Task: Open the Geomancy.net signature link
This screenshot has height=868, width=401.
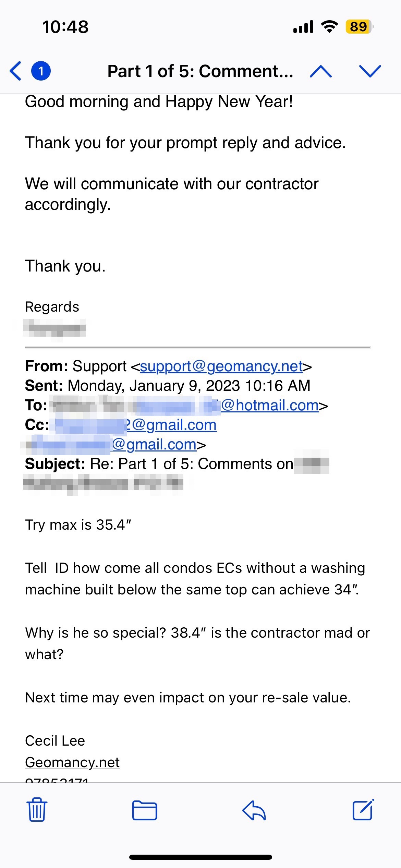Action: pos(72,762)
